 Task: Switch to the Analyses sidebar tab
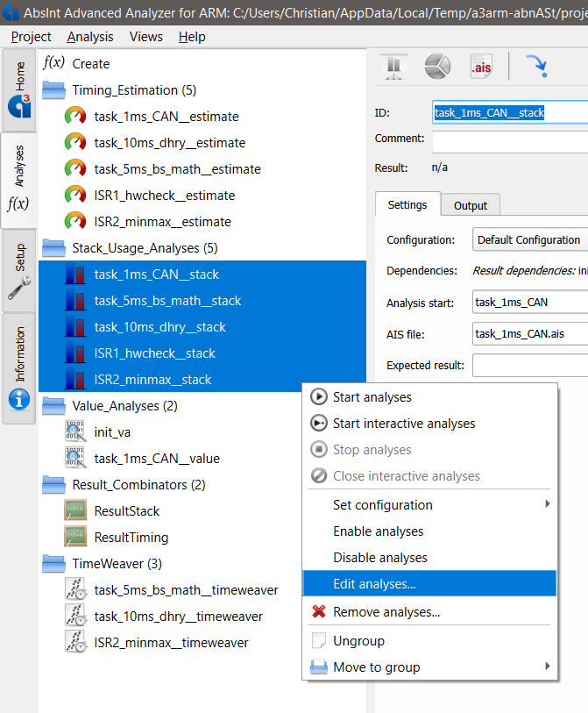(19, 180)
